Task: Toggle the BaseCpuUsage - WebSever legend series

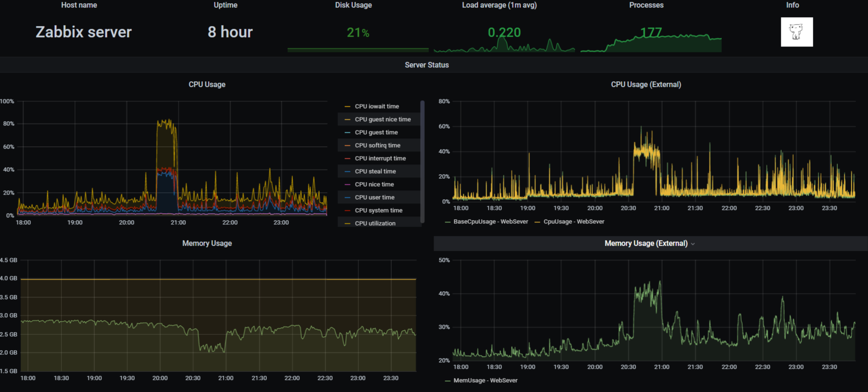Action: coord(491,222)
